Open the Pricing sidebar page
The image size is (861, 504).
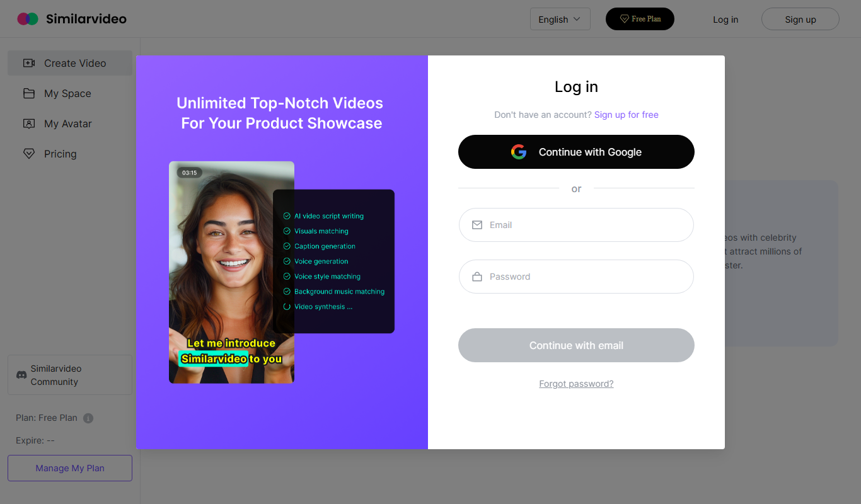[x=70, y=154]
